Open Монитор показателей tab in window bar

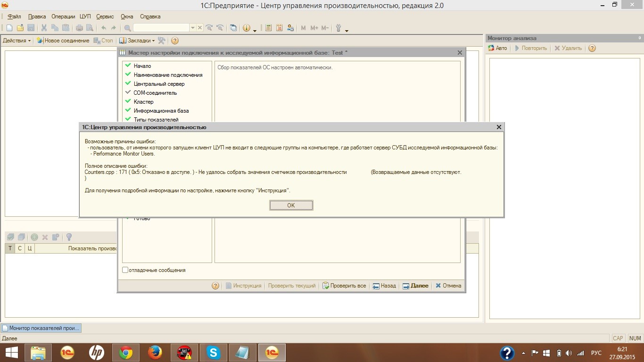(41, 328)
